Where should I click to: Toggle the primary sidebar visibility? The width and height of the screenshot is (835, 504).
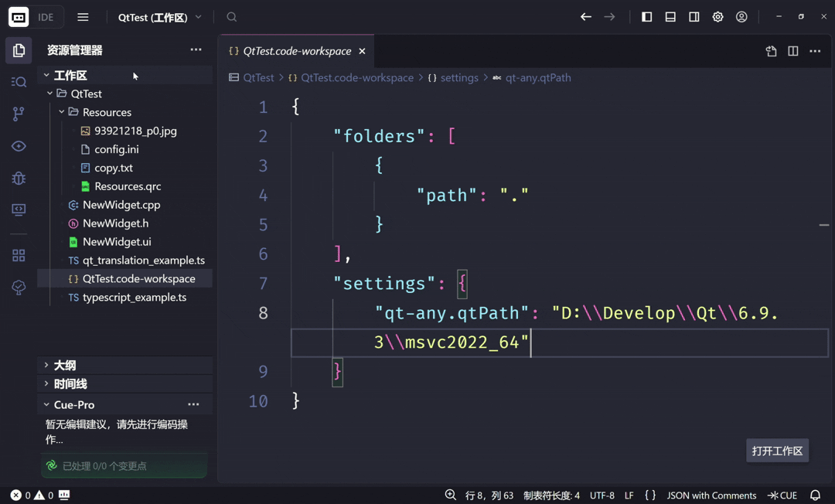[x=646, y=16]
